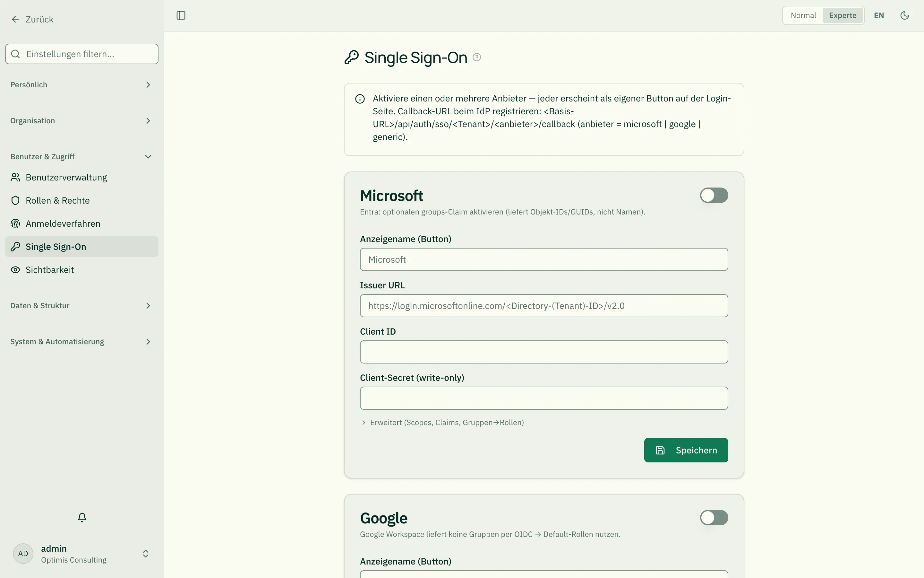Expand Erweitert (Scopes, Claims, Gruppen→Rollen)
This screenshot has height=578, width=924.
tap(442, 422)
